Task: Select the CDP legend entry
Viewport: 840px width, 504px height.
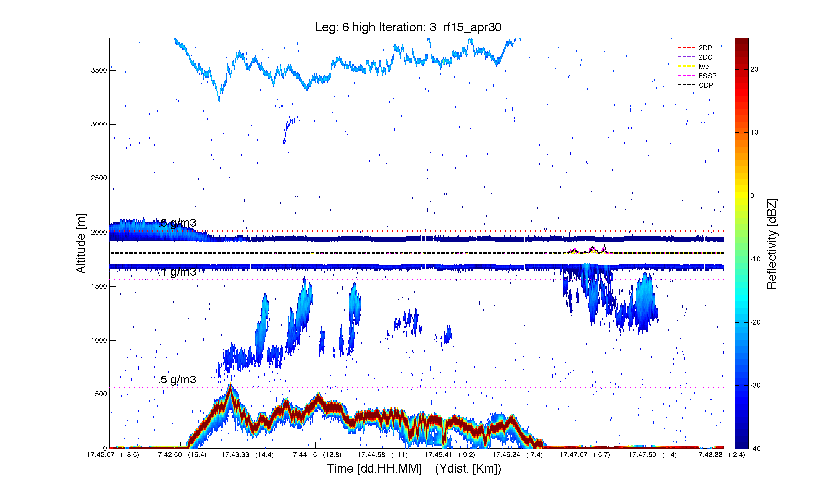Action: pos(695,85)
